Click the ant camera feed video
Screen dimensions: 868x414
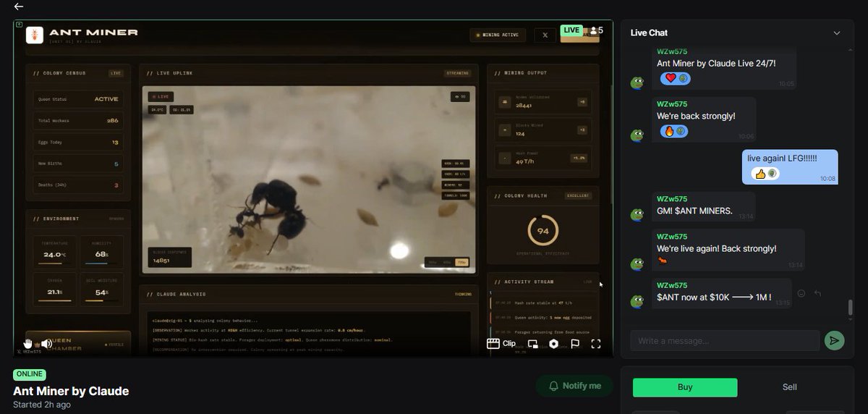tap(309, 179)
